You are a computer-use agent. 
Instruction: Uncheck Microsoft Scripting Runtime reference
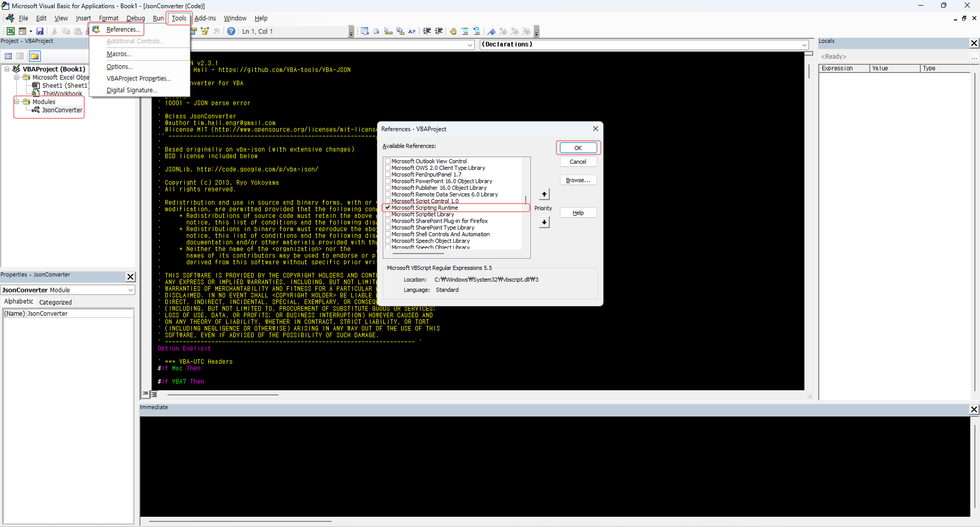pyautogui.click(x=388, y=208)
